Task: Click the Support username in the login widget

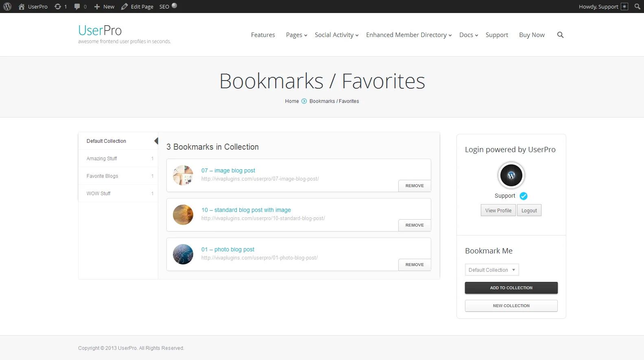Action: tap(505, 196)
